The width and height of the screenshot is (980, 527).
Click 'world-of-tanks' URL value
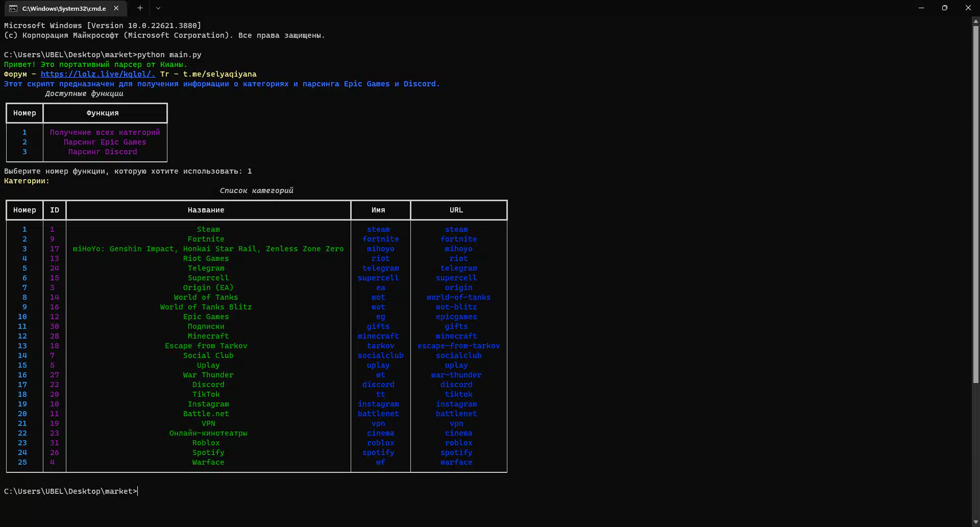click(458, 297)
